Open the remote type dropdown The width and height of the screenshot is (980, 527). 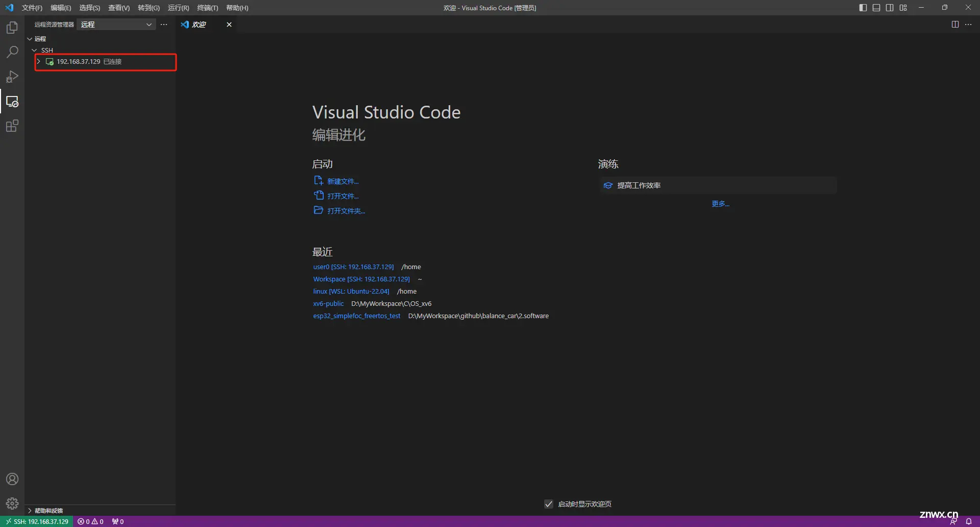[116, 25]
